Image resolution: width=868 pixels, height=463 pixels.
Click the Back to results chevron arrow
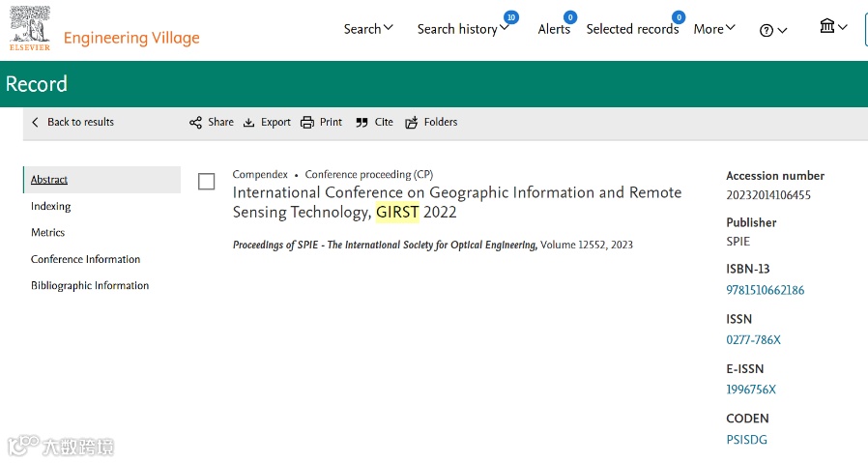36,123
